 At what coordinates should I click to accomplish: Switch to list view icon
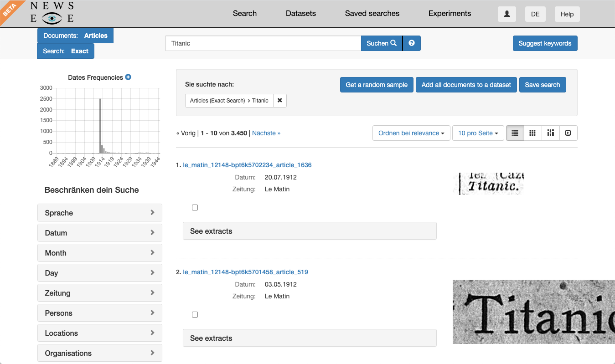coord(515,133)
